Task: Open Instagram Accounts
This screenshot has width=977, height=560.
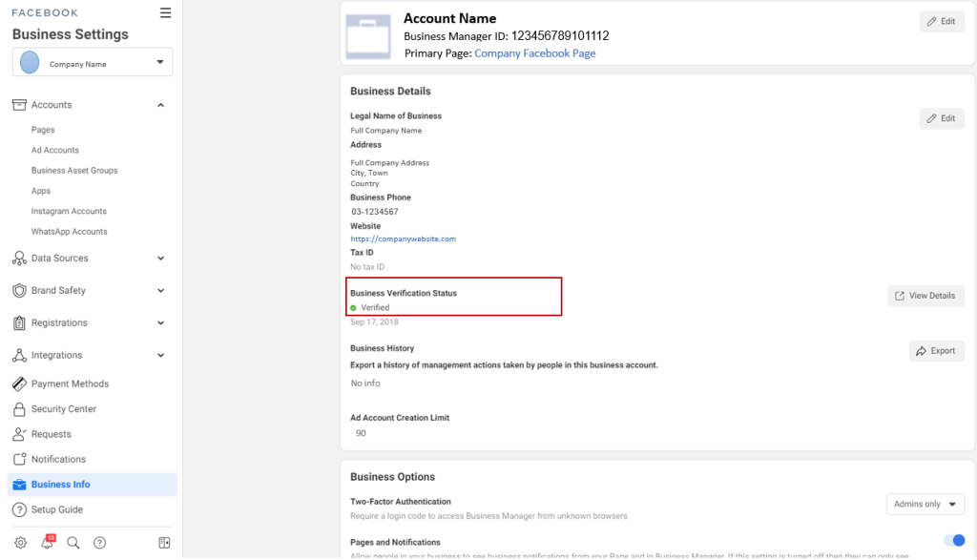Action: coord(69,211)
